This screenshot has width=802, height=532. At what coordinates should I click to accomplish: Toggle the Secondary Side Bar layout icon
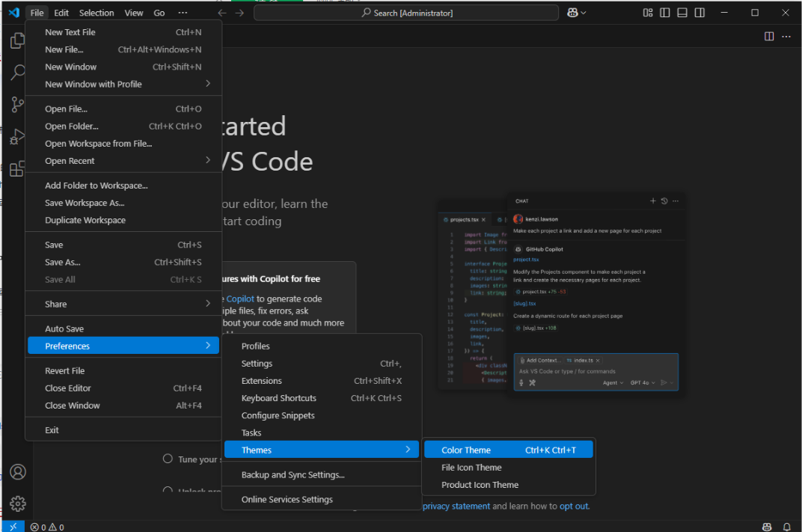700,13
